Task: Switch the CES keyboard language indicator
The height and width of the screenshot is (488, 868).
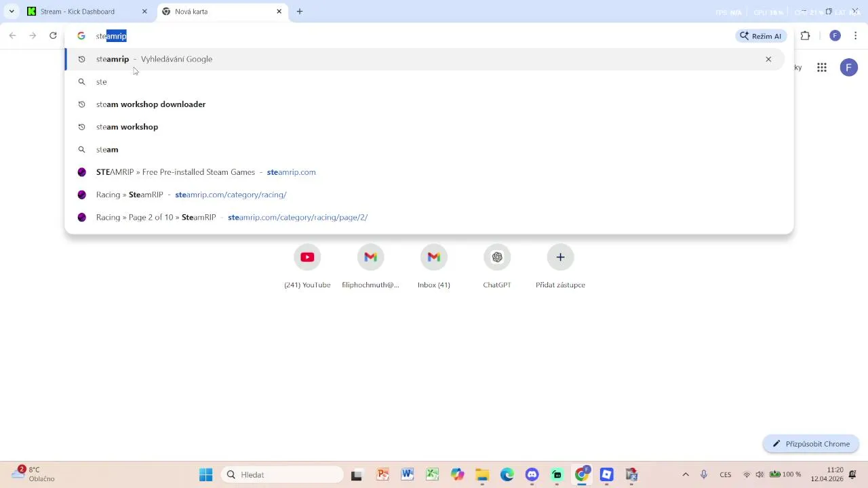Action: tap(726, 474)
